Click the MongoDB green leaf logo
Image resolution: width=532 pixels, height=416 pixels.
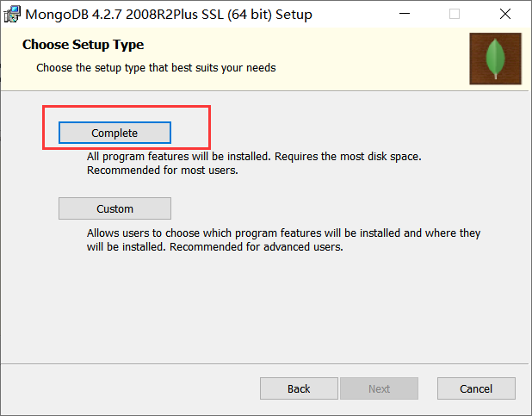point(495,59)
